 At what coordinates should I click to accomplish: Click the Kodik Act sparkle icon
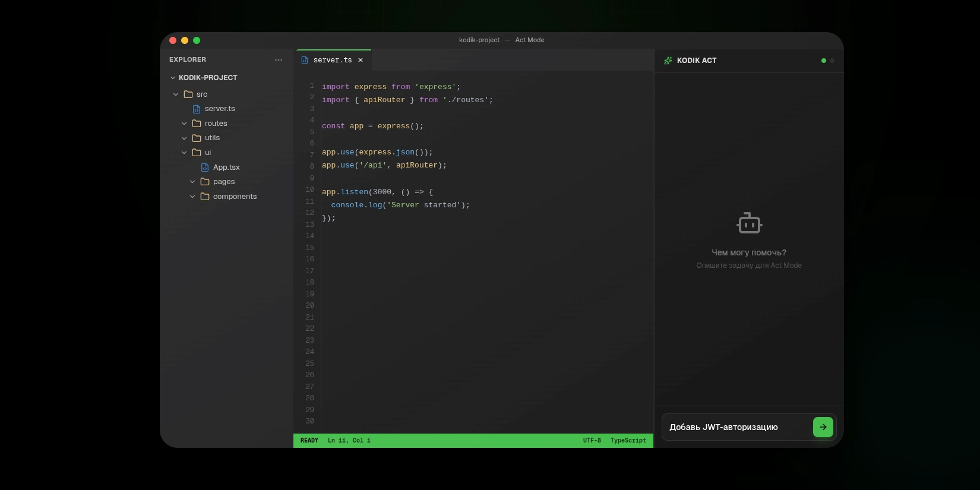(x=668, y=61)
